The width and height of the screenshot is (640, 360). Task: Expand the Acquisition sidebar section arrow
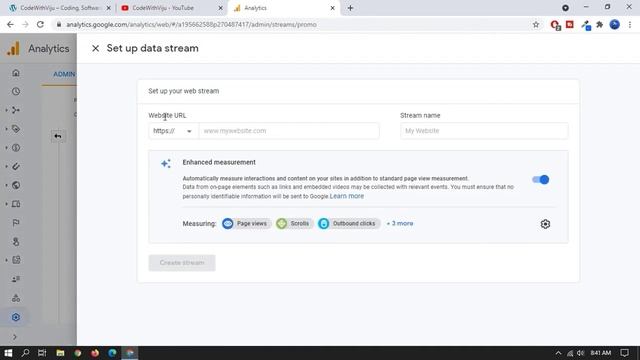click(6, 110)
